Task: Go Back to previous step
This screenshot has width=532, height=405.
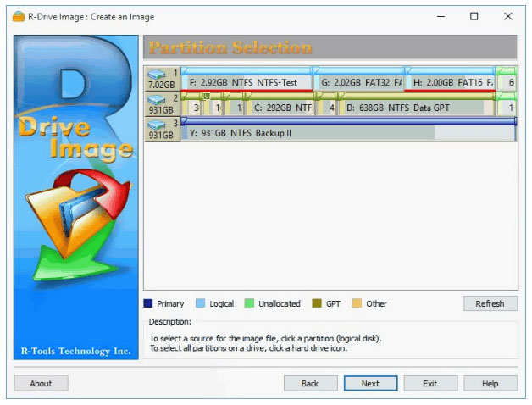Action: 310,383
